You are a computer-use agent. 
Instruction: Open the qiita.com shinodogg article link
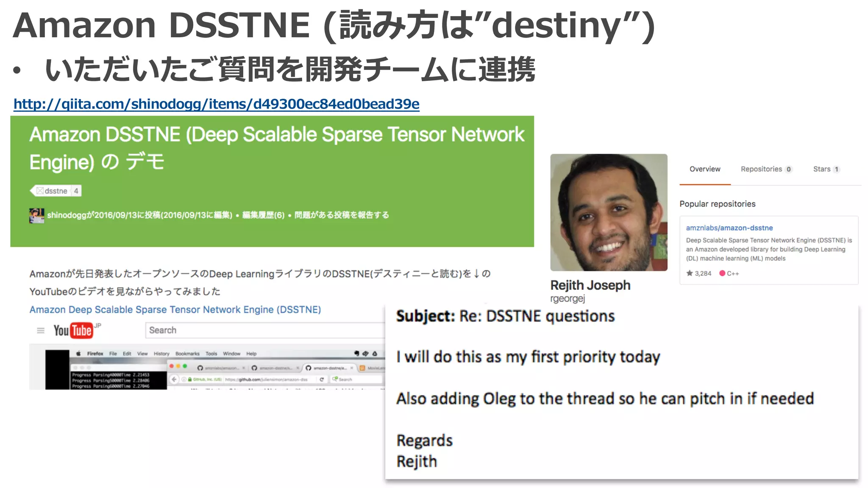(x=216, y=104)
